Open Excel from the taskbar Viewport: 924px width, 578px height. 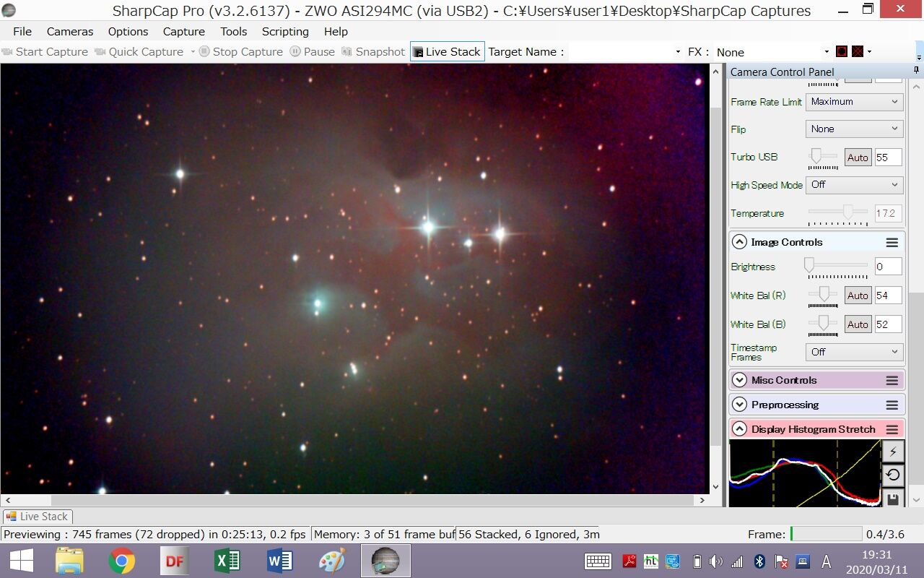227,561
